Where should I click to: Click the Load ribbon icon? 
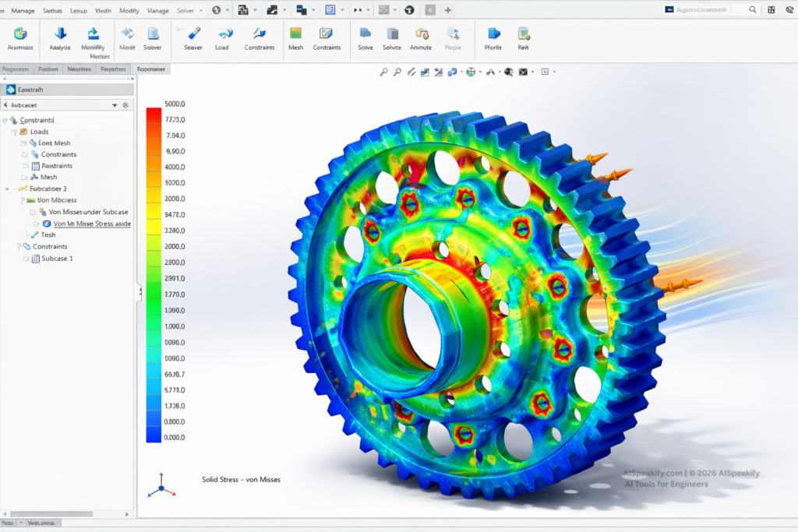[x=224, y=35]
